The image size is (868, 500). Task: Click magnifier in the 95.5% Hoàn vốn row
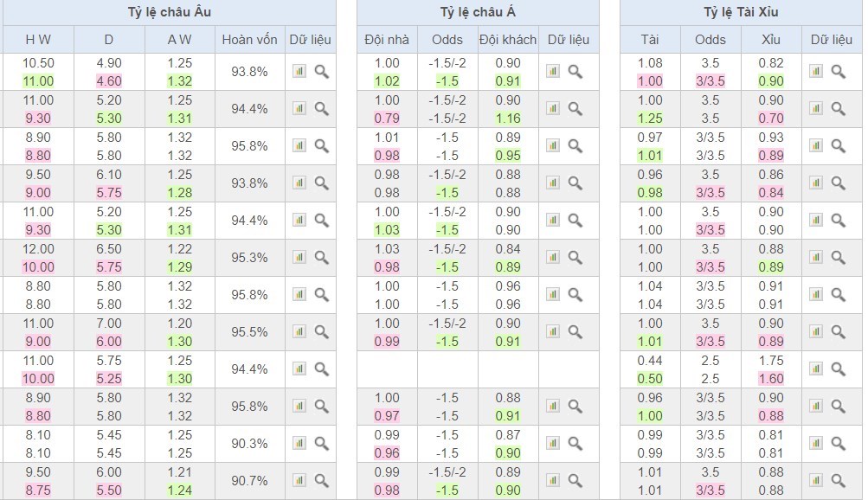pyautogui.click(x=322, y=332)
